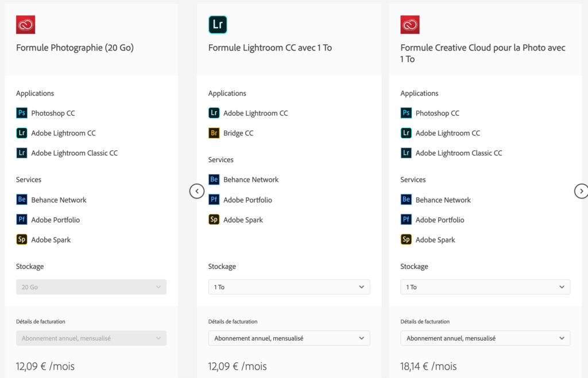Click Photoshop CC icon in Formule Photographie card

[x=22, y=113]
